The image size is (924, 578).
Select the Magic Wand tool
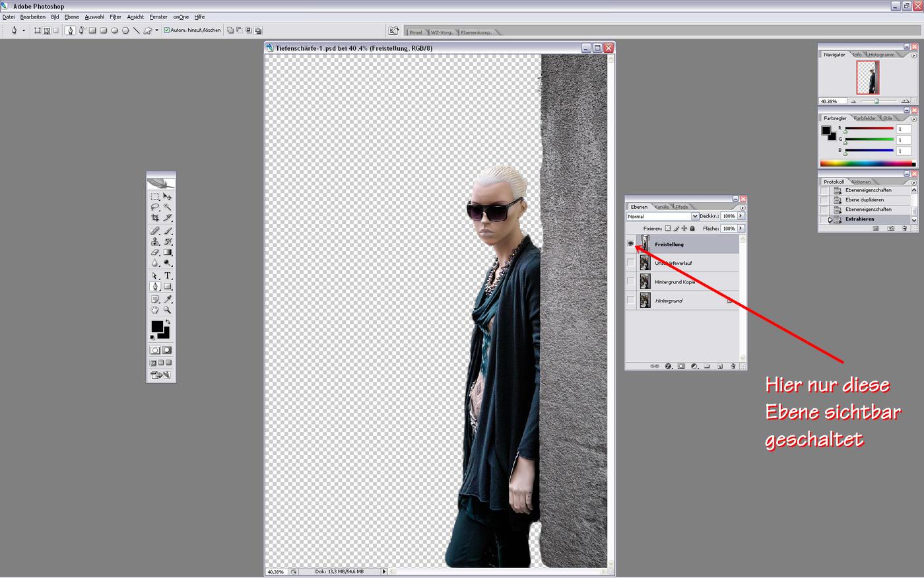tap(168, 207)
